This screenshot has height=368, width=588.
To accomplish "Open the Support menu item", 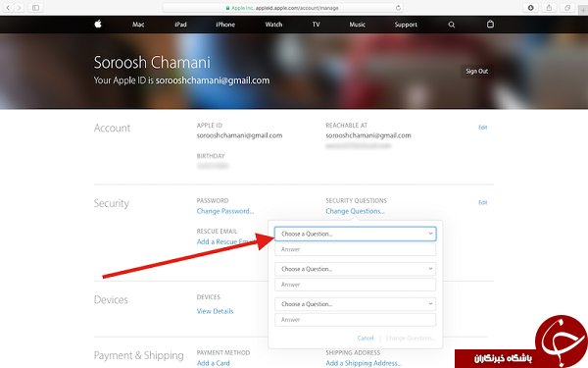I will tap(406, 25).
